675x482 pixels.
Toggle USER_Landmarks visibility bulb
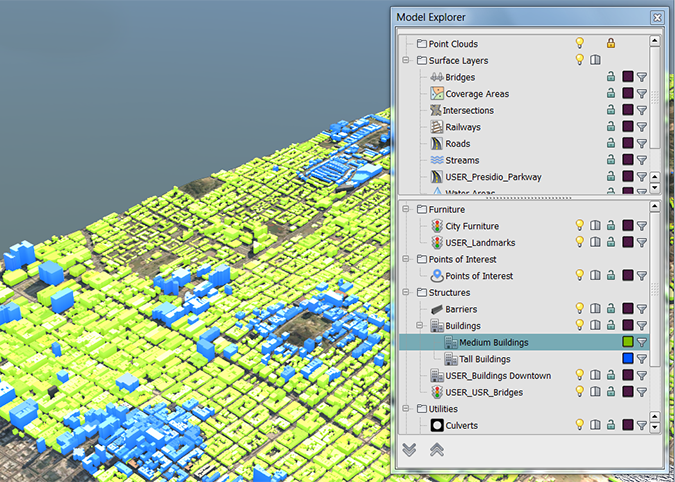tap(580, 242)
